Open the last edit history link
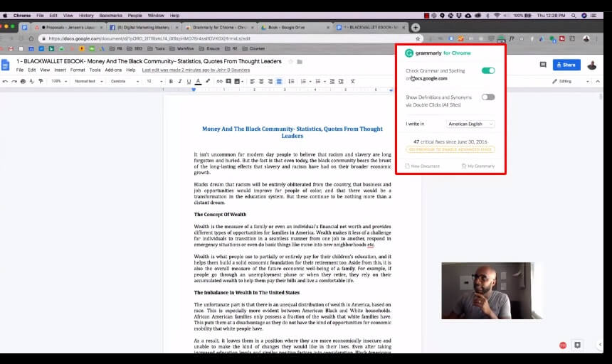Viewport: 612px width, 364px height. [196, 70]
